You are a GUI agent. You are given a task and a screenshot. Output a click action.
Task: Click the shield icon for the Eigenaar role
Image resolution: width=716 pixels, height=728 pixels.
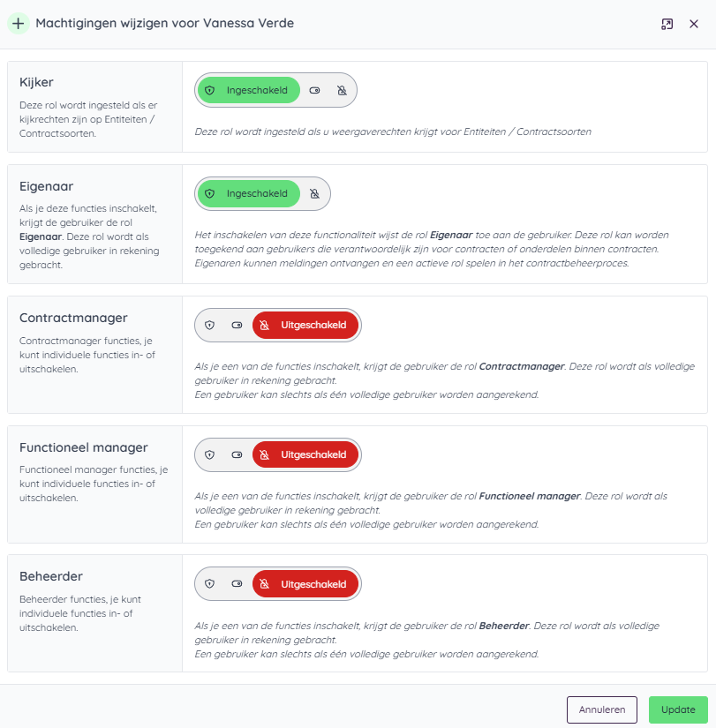coord(209,193)
